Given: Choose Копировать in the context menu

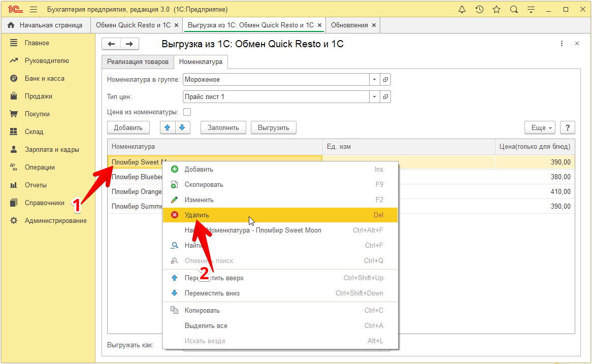Looking at the screenshot, I should coord(280,310).
